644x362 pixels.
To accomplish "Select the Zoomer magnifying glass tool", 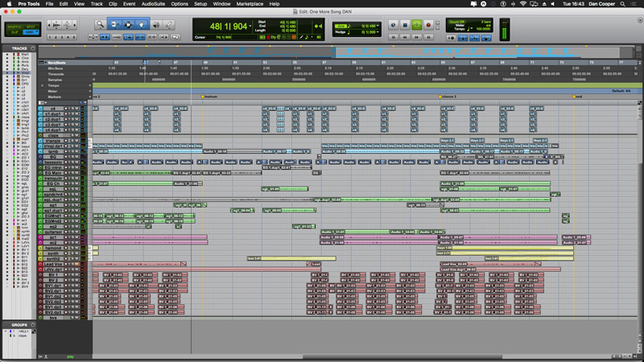I will (x=100, y=25).
